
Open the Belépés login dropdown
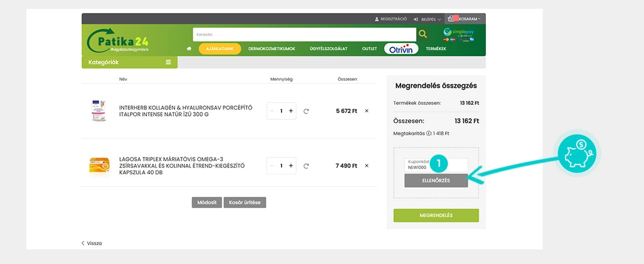[427, 19]
